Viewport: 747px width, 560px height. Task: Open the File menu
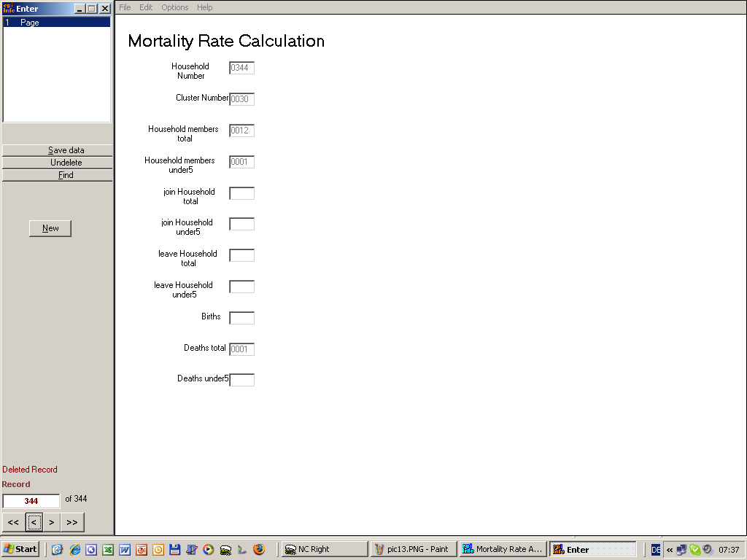coord(125,7)
